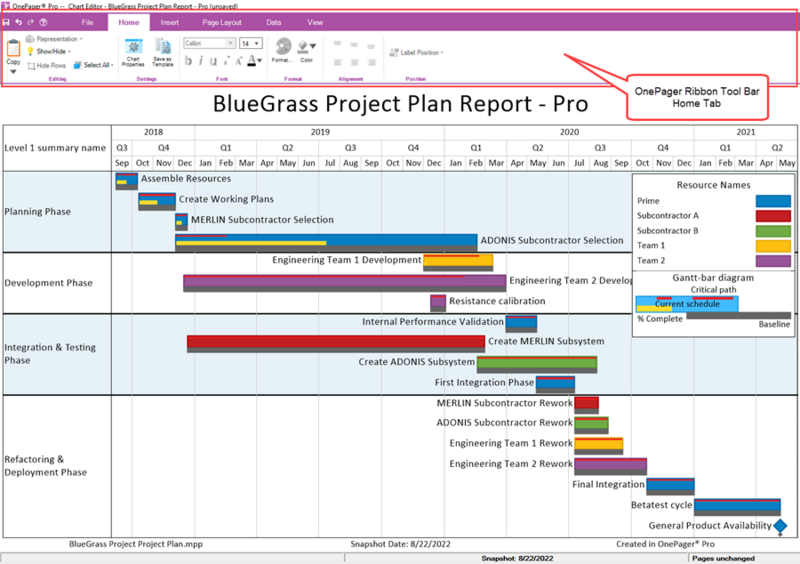800x564 pixels.
Task: Select the Betatest cycle blue bar
Action: (x=737, y=505)
